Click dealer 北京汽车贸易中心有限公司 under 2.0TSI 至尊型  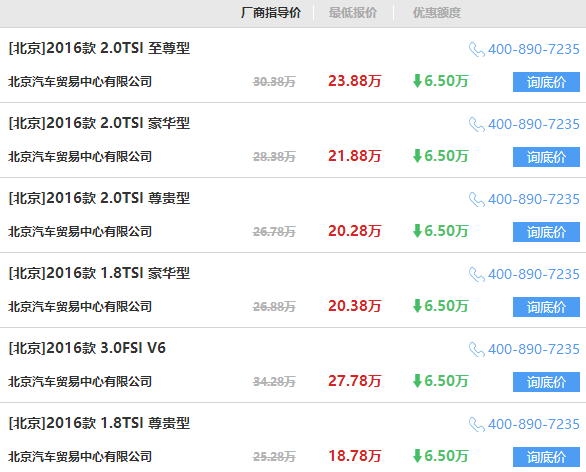[x=80, y=81]
